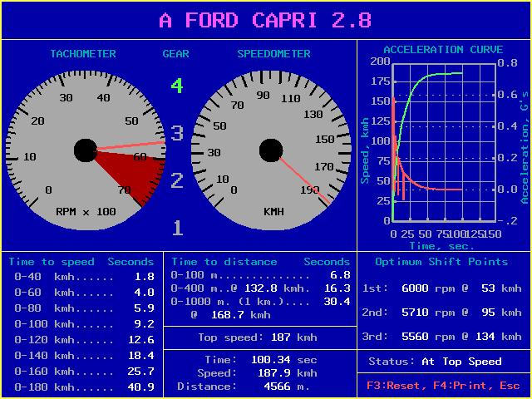
Task: Click the 'Speed, kmh' vertical axis label
Action: tap(365, 150)
